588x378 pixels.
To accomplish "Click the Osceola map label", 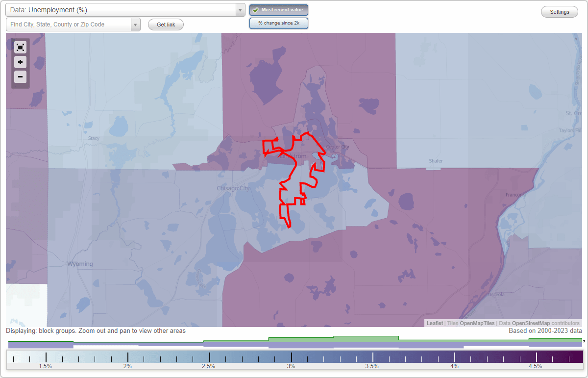I will pyautogui.click(x=497, y=295).
